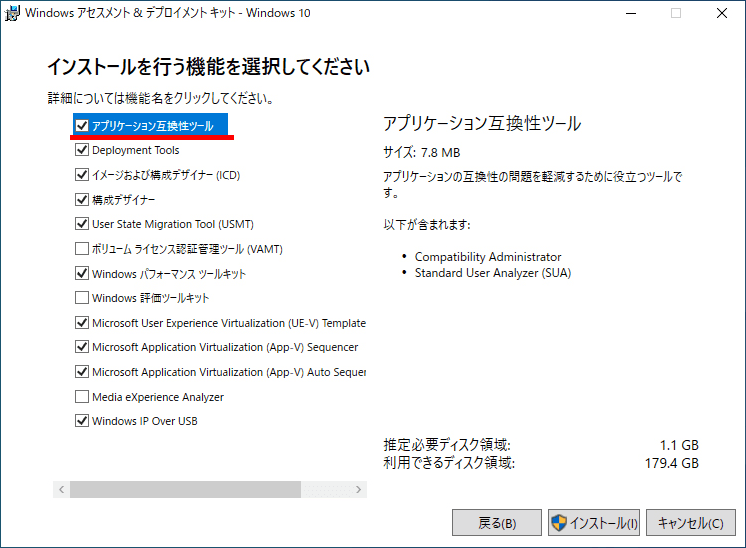Click the Media eXperience Analyzer label
The height and width of the screenshot is (548, 746).
click(158, 397)
